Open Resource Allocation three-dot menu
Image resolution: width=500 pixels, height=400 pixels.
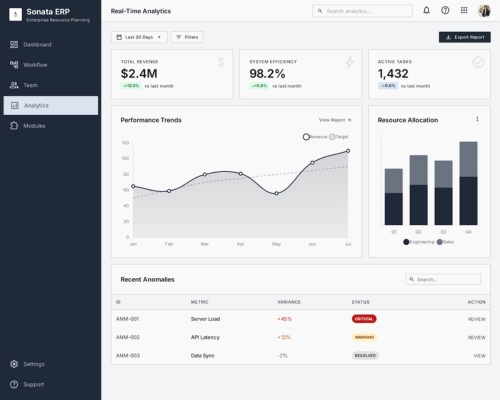[x=477, y=119]
